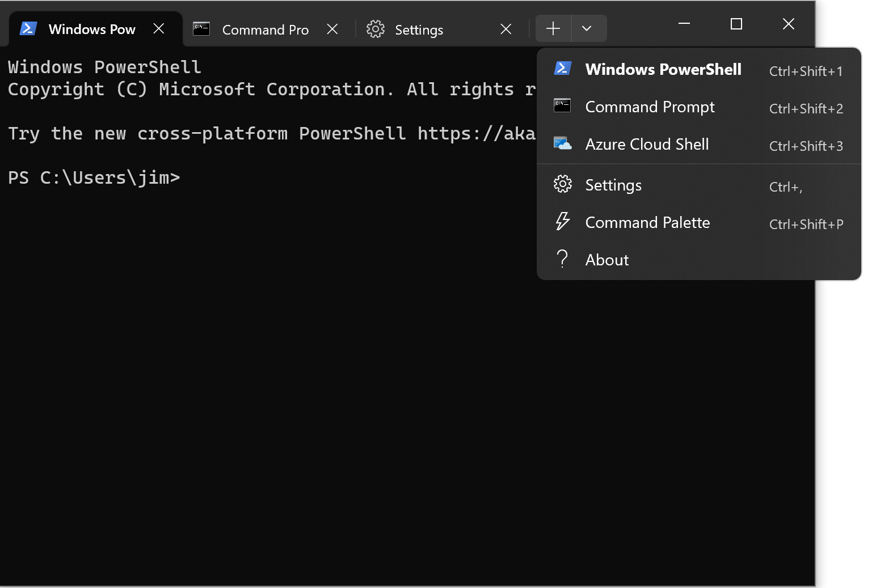The width and height of the screenshot is (876, 588).
Task: Open Settings from the dropdown menu
Action: [699, 185]
